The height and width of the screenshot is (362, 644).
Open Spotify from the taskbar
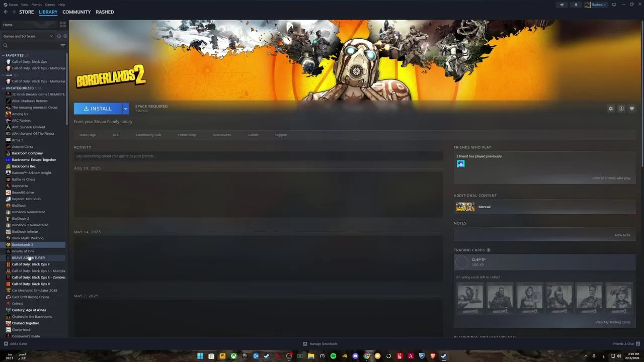tap(333, 356)
